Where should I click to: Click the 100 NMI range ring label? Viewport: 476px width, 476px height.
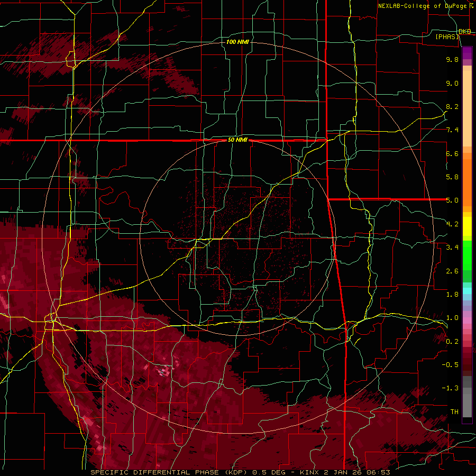(237, 42)
